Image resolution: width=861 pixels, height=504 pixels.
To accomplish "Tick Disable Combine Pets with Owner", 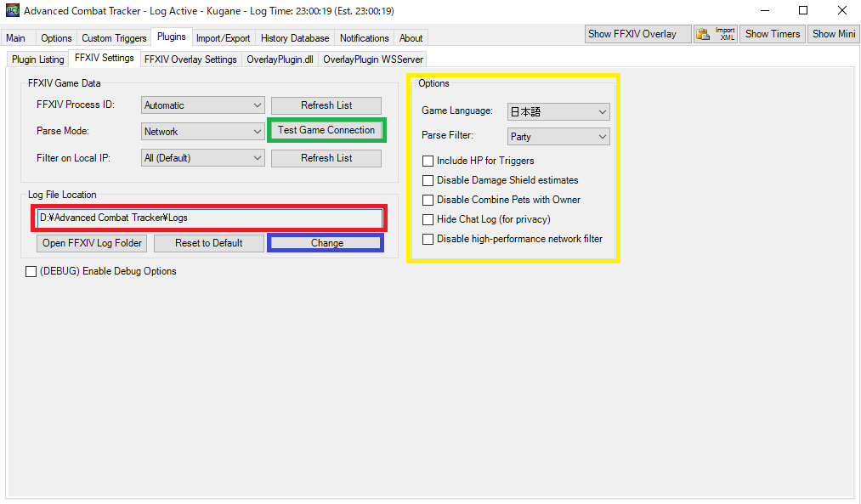I will pos(428,200).
